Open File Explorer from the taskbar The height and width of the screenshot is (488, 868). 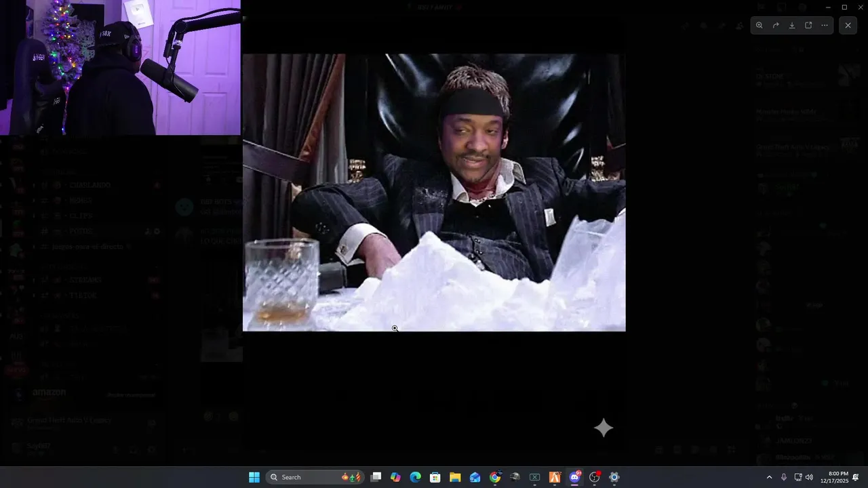(x=455, y=477)
